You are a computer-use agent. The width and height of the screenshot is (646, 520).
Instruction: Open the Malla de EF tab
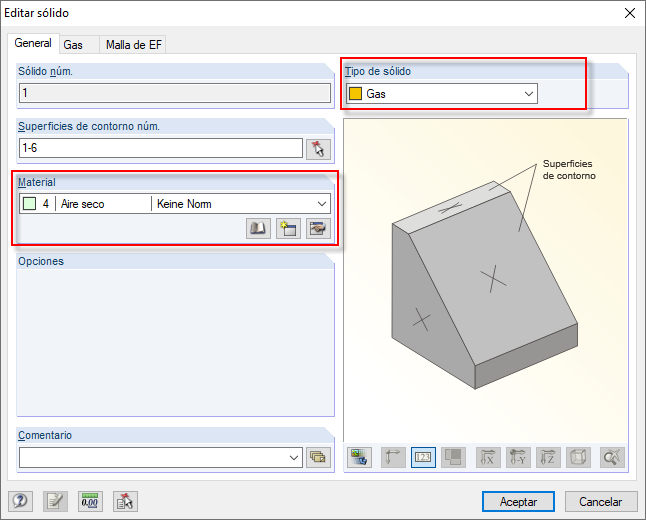point(133,45)
